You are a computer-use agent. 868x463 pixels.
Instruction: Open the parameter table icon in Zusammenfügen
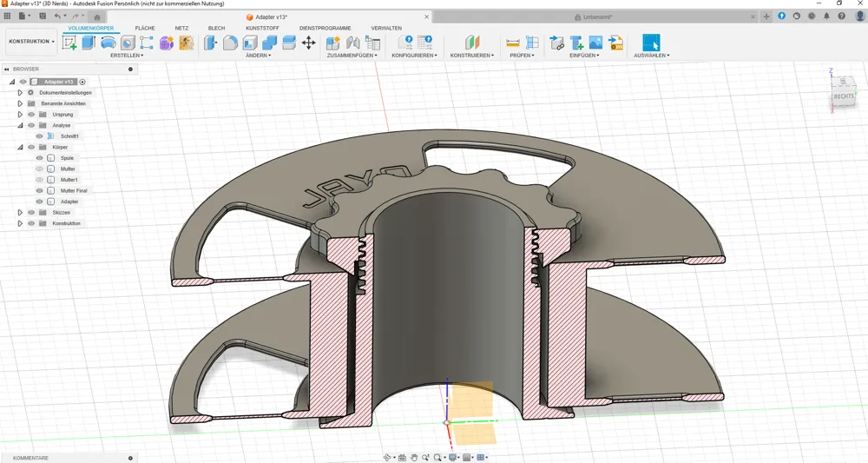372,43
